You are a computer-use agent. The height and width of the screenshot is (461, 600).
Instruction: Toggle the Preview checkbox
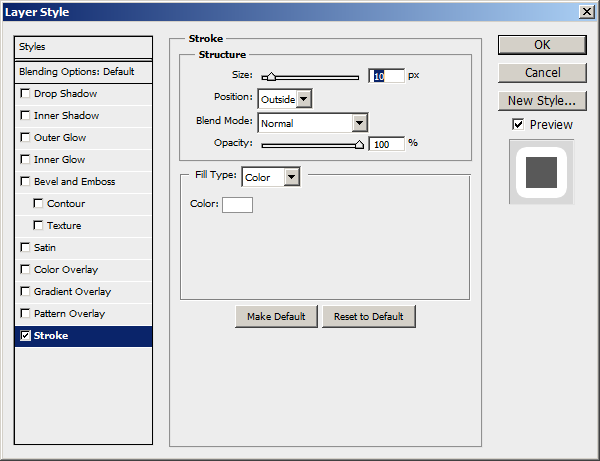[518, 124]
